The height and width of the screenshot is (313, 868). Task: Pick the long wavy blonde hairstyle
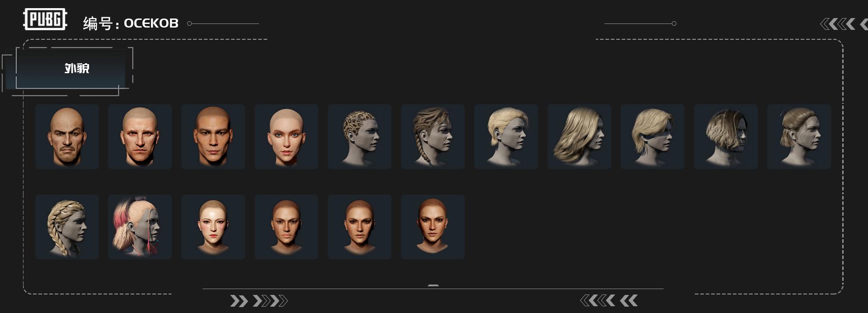(579, 136)
